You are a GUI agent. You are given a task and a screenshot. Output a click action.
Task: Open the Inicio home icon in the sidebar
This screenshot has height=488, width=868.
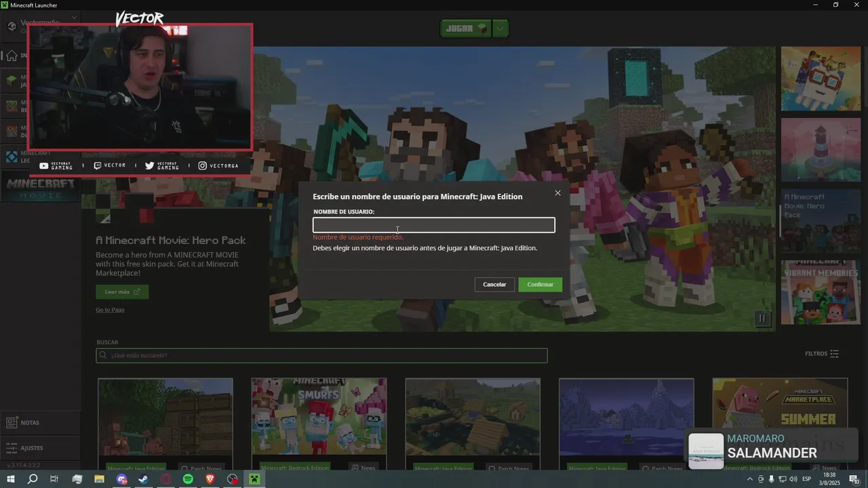tap(12, 56)
